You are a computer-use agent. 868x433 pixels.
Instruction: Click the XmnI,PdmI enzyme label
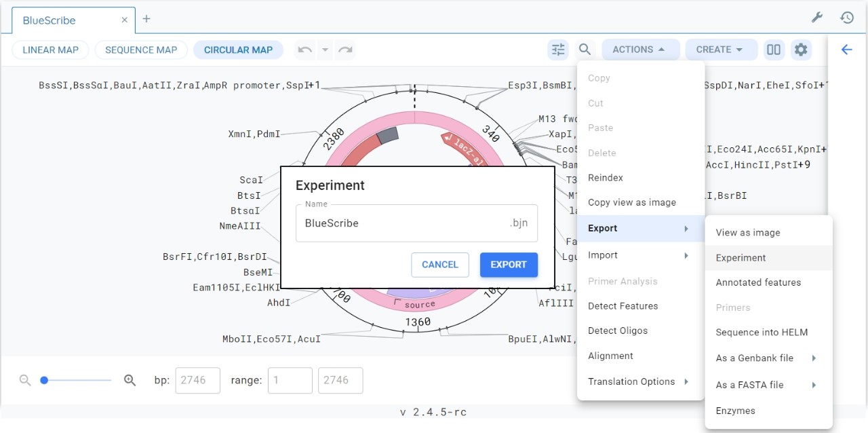click(x=254, y=134)
